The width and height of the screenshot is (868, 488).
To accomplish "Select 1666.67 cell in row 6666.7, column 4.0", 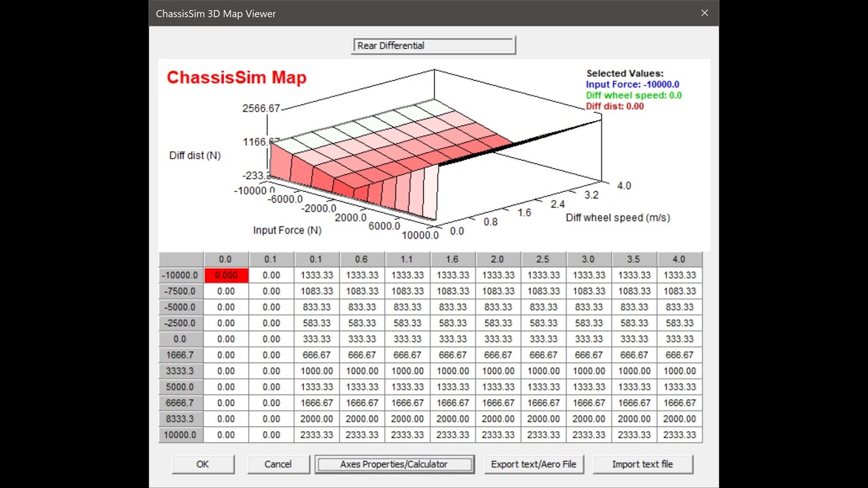I will pos(680,403).
